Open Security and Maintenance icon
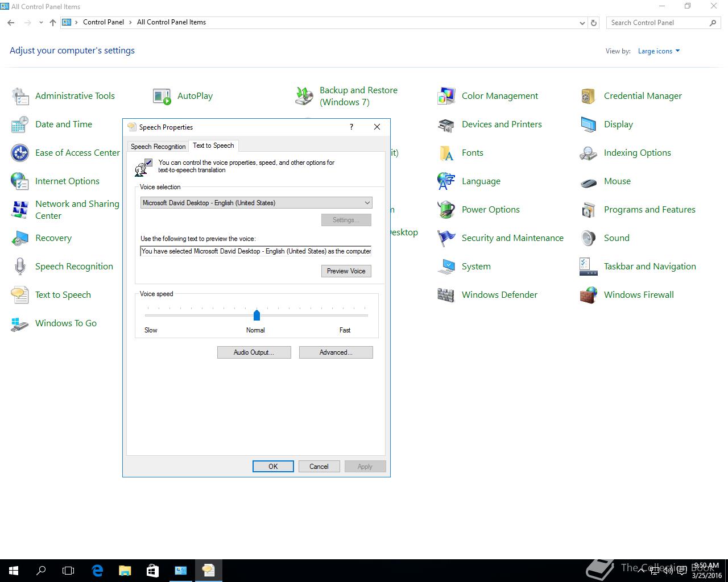This screenshot has width=728, height=582. pos(446,238)
